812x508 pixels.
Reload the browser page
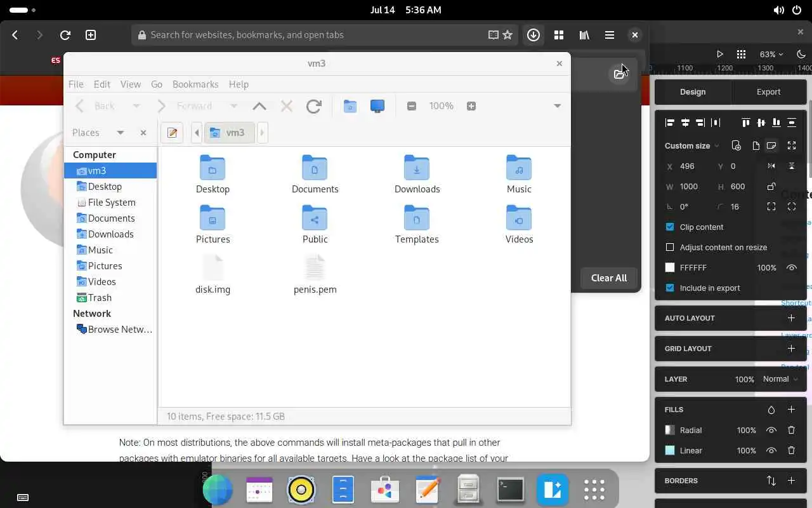65,35
